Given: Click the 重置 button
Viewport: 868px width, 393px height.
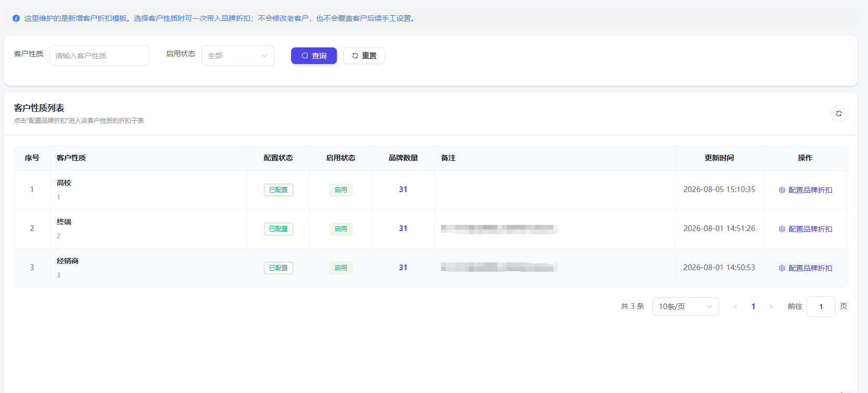Looking at the screenshot, I should coord(364,56).
